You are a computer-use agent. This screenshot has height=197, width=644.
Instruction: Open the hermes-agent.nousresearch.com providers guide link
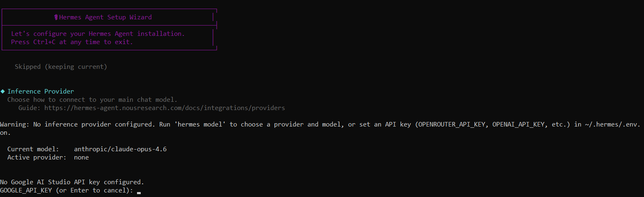164,108
